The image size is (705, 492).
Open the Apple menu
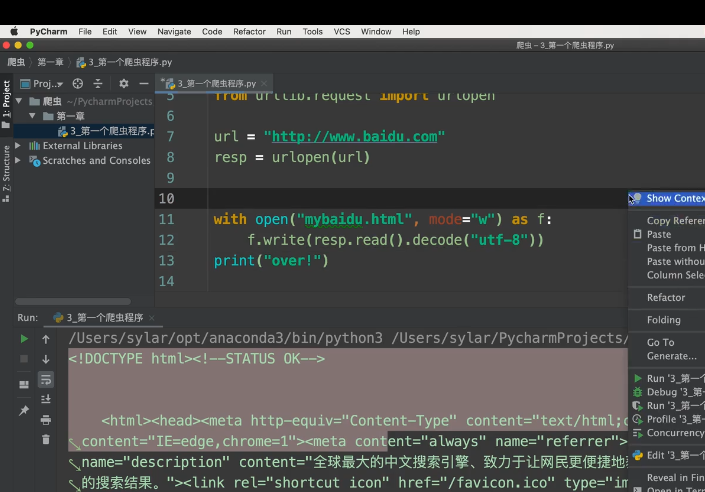15,31
